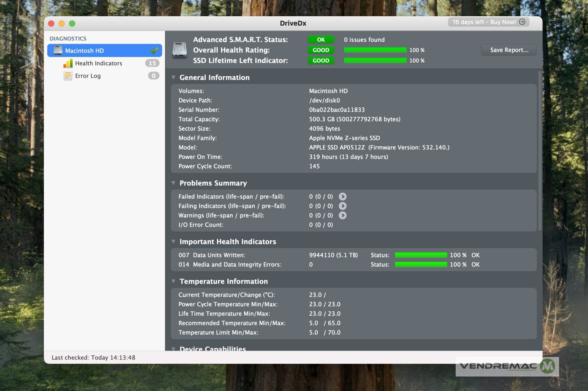Open the Health Indicators list
This screenshot has width=588, height=391.
98,63
